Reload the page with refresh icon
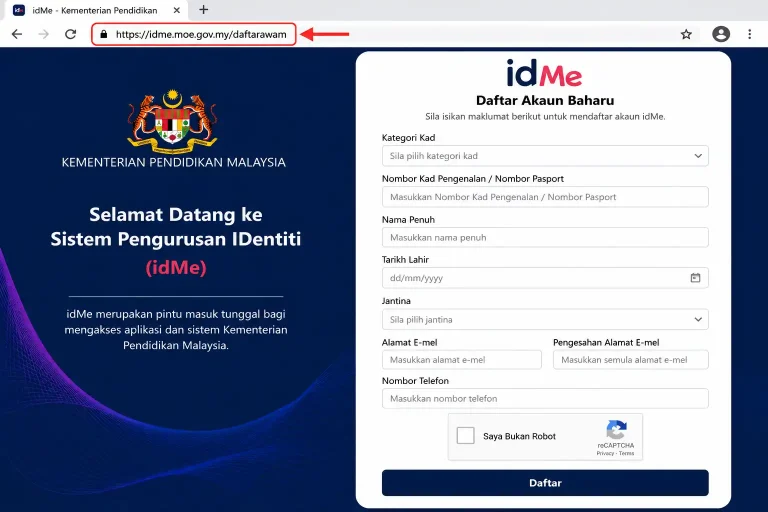Viewport: 768px width, 512px height. [x=71, y=34]
